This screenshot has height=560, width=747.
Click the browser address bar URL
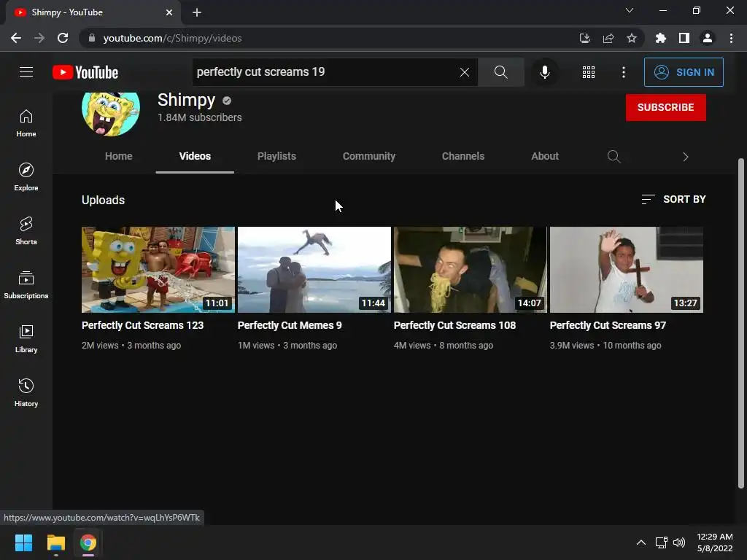point(172,38)
